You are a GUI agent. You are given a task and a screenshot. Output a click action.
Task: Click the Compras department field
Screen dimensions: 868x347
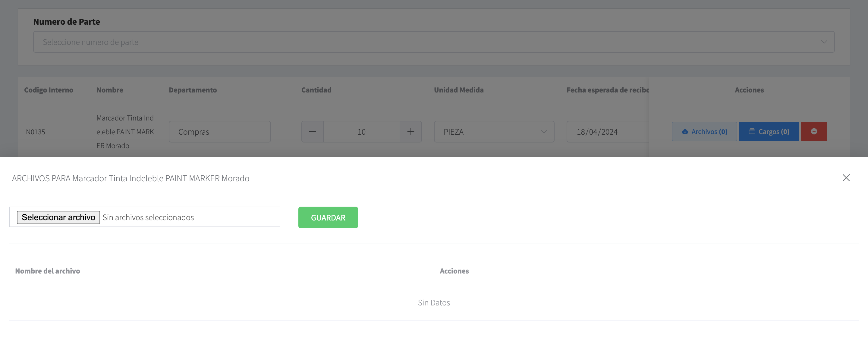tap(219, 132)
